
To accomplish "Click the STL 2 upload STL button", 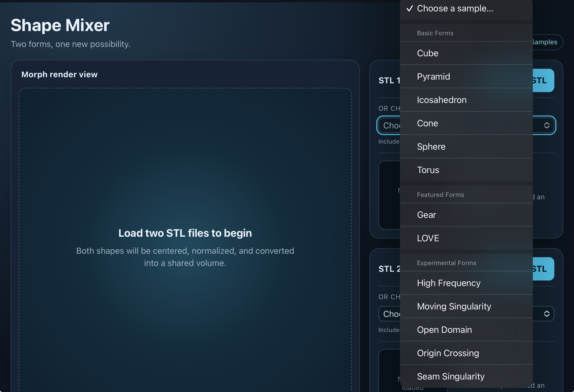I will pos(543,269).
